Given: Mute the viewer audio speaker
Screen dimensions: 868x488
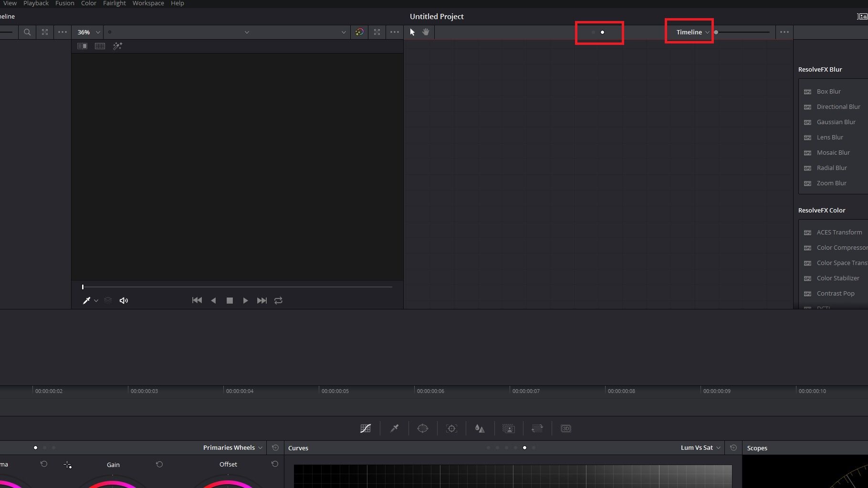Looking at the screenshot, I should pos(124,300).
